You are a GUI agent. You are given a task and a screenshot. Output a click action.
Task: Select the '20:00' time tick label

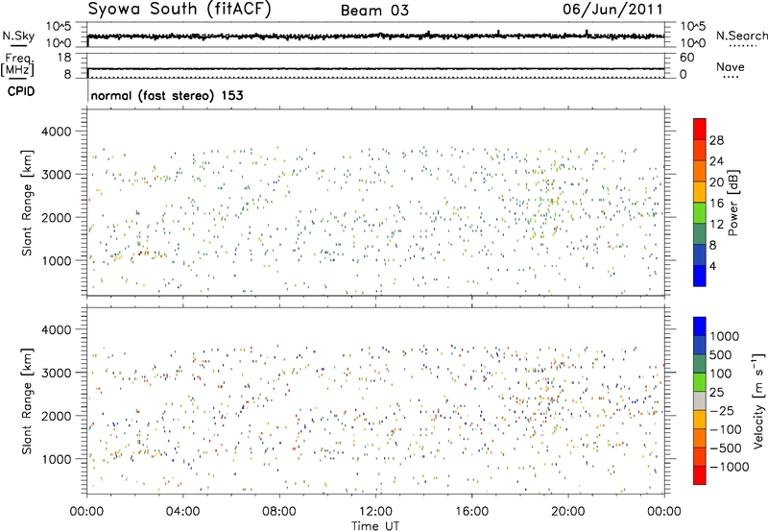[567, 512]
